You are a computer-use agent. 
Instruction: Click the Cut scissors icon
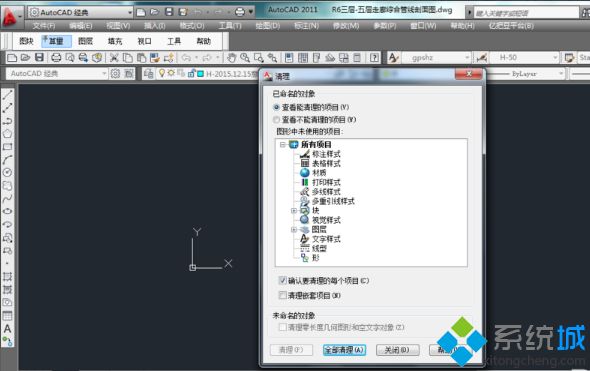pyautogui.click(x=114, y=58)
